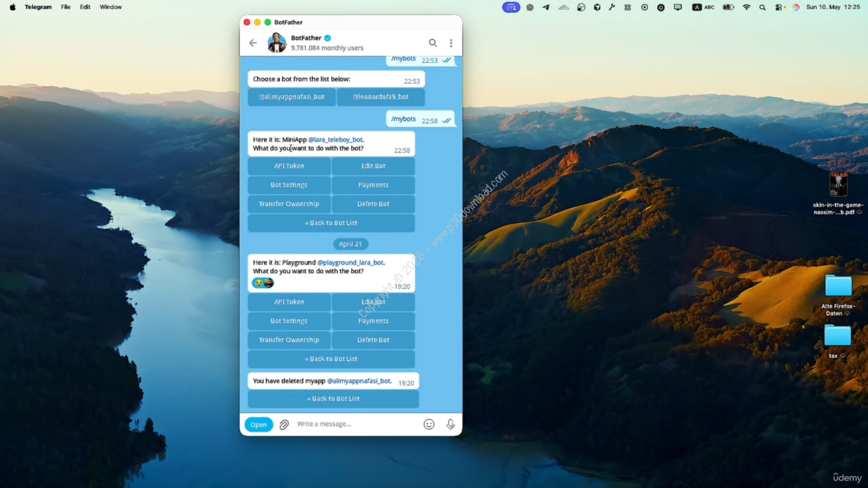Go back using the chat header arrow
The height and width of the screenshot is (488, 868).
coord(253,43)
